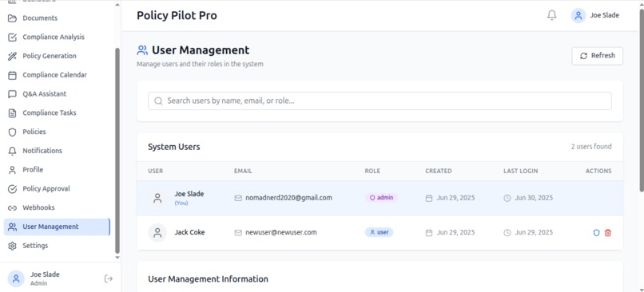Click the log out icon beside Joe Slade Admin
This screenshot has width=644, height=292.
pyautogui.click(x=109, y=279)
